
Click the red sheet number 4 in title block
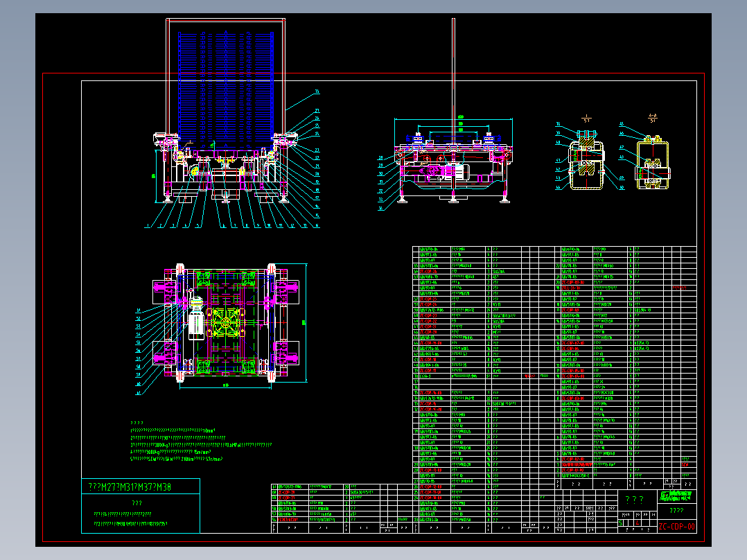click(638, 523)
